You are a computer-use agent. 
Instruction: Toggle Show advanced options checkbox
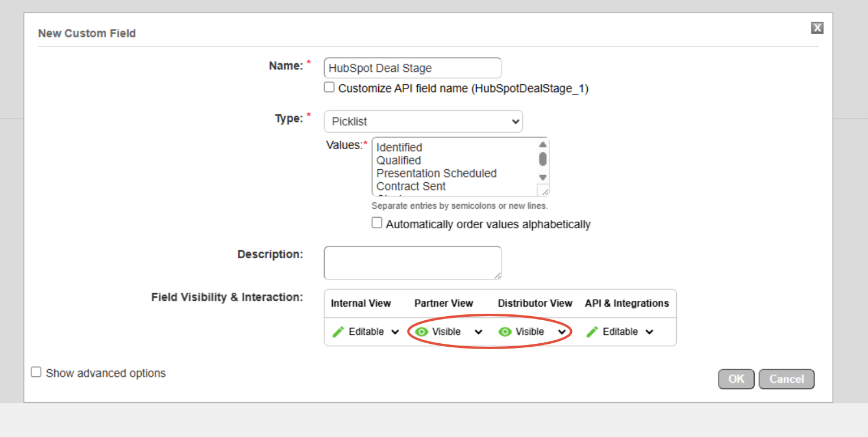tap(36, 372)
